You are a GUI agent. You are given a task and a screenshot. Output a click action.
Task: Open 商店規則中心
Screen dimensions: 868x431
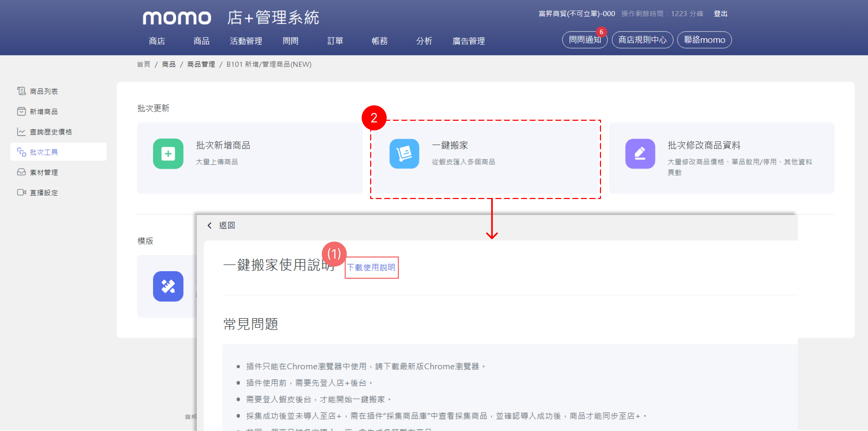pos(642,40)
